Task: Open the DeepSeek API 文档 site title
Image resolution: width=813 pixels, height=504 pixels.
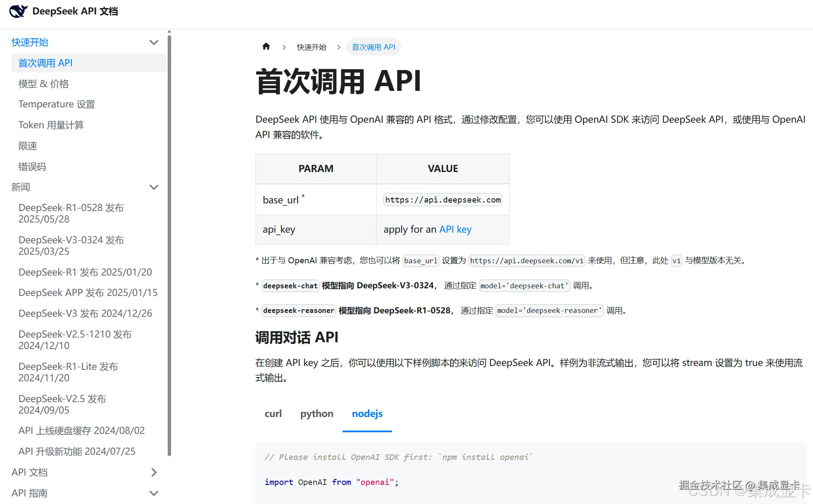Action: click(x=75, y=11)
